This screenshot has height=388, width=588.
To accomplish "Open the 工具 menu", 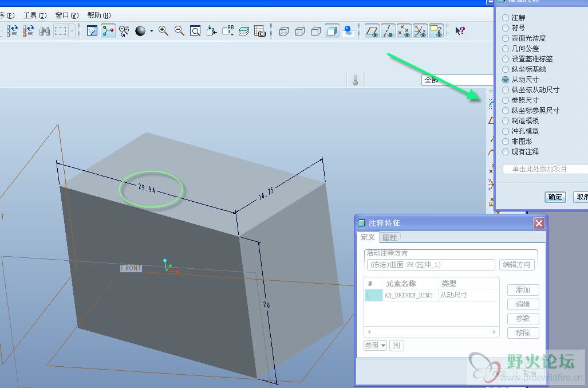I will tap(35, 15).
